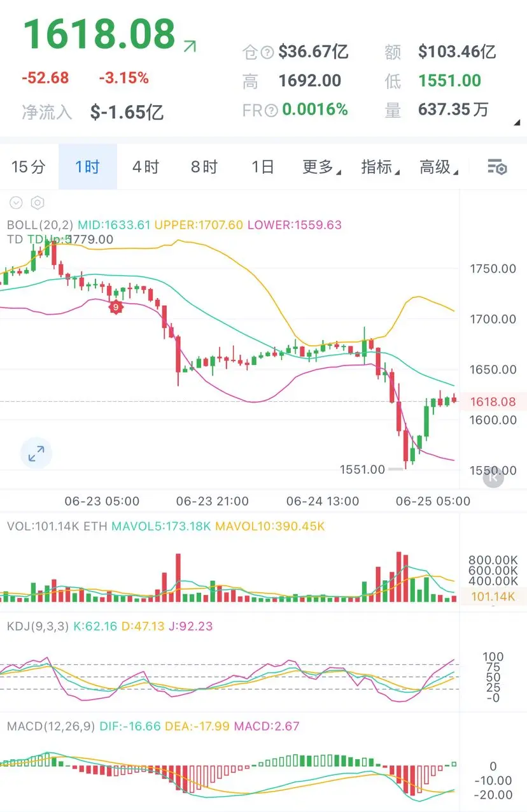Open the 更多 timeframe dropdown
This screenshot has width=527, height=812.
point(321,167)
